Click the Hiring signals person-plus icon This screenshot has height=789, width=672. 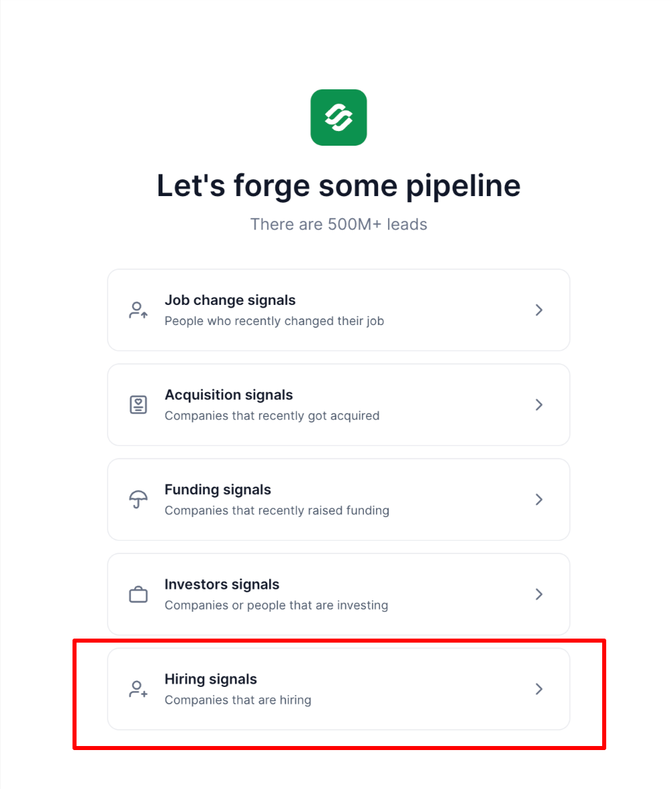(x=138, y=689)
